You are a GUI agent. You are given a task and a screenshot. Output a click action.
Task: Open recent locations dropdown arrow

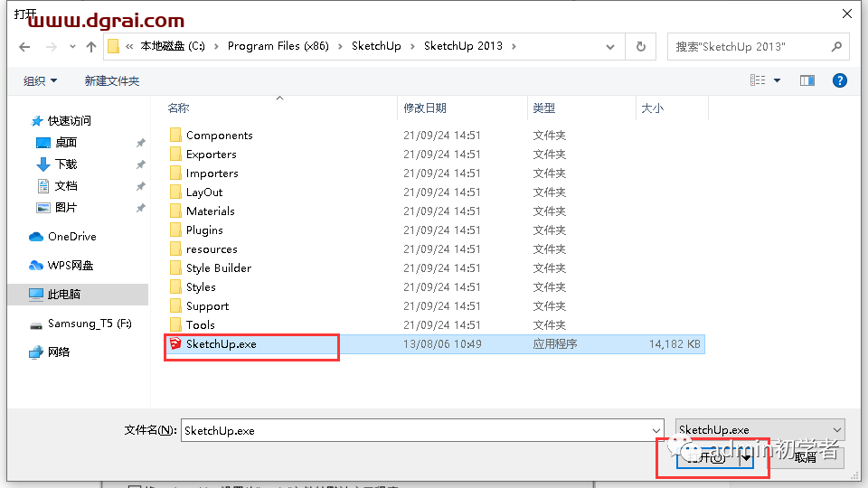point(72,47)
